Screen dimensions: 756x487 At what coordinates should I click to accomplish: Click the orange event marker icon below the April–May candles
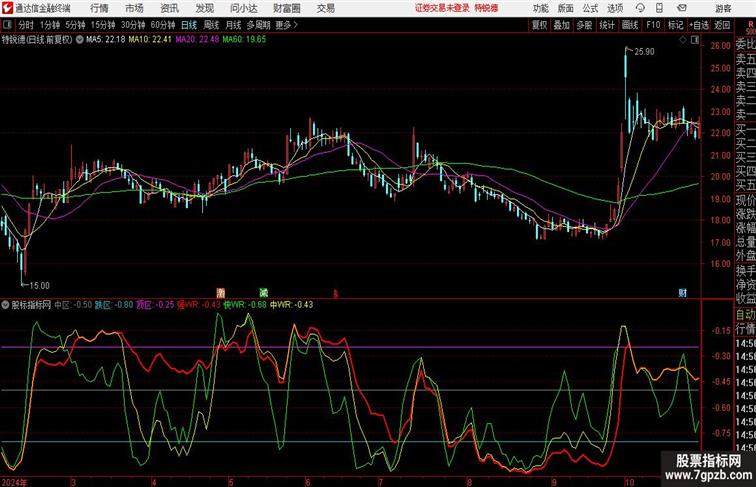pos(221,292)
